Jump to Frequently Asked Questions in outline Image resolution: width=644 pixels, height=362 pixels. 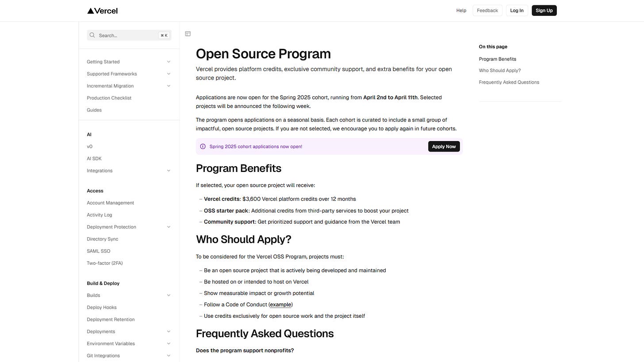pyautogui.click(x=509, y=82)
